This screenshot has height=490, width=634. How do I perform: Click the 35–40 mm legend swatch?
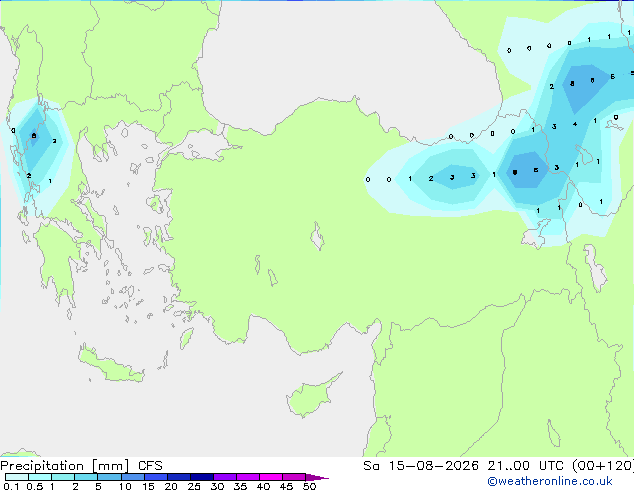(248, 477)
